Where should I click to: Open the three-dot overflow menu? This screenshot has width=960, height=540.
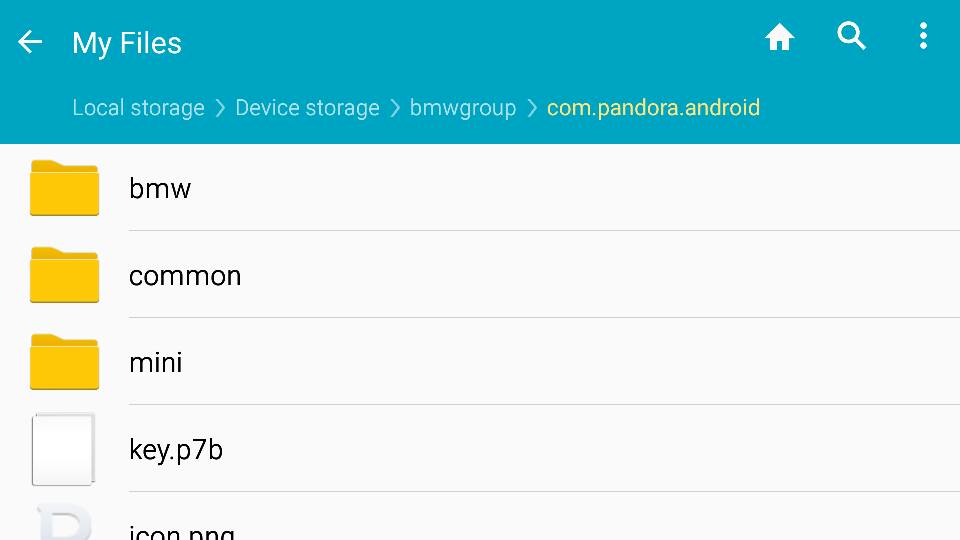(x=923, y=36)
